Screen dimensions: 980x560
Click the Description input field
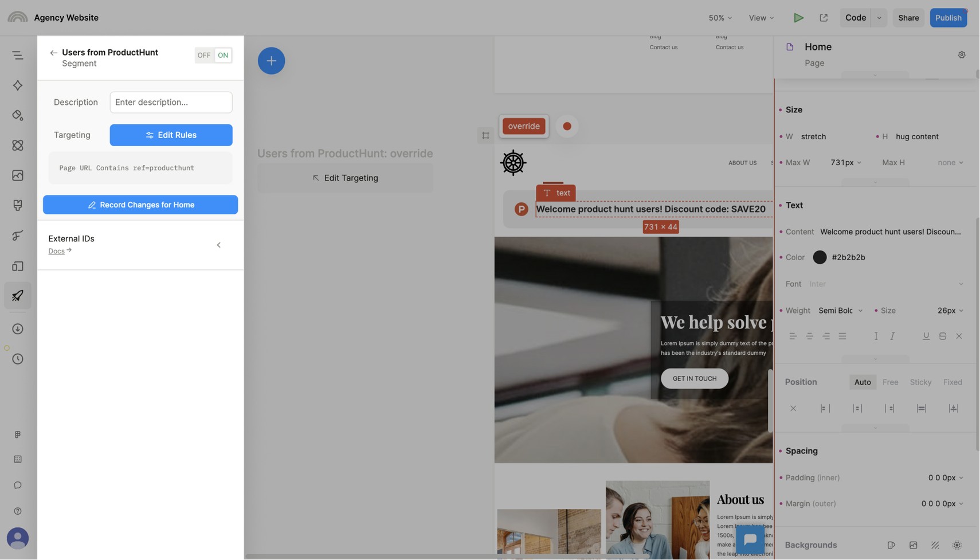pos(171,103)
